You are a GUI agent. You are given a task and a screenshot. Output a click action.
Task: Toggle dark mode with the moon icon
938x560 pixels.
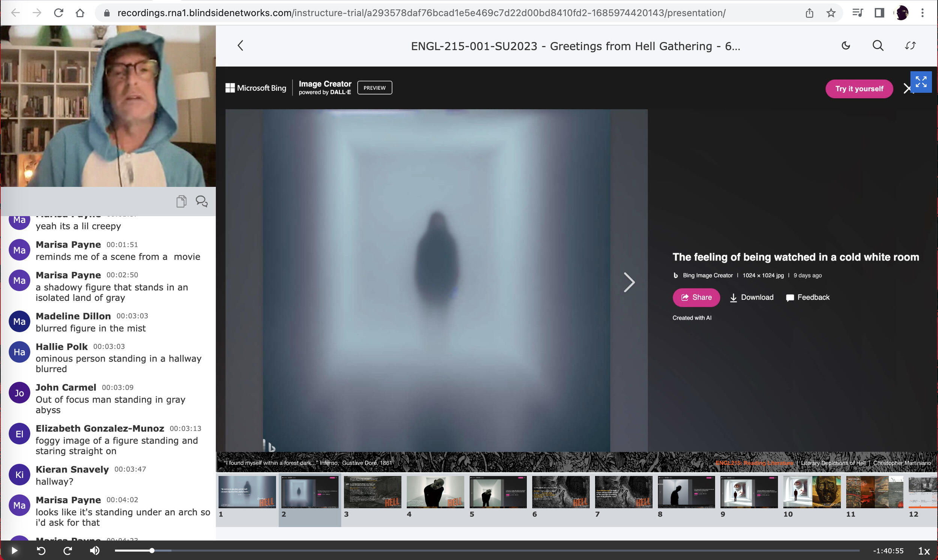pos(846,46)
